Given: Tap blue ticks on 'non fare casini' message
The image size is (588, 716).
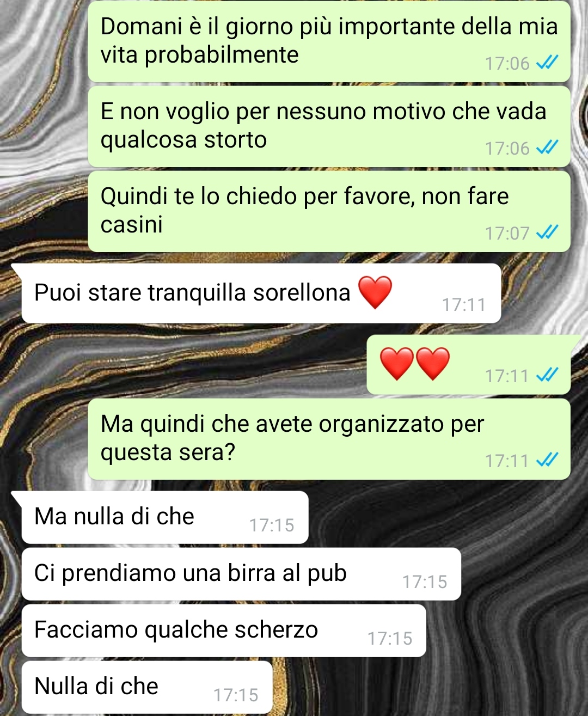Looking at the screenshot, I should 547,233.
